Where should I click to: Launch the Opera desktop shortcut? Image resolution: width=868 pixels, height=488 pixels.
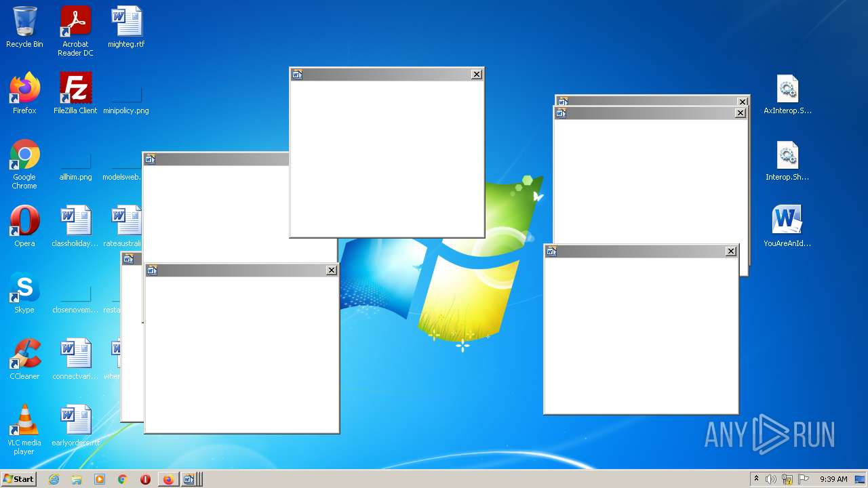click(x=24, y=226)
